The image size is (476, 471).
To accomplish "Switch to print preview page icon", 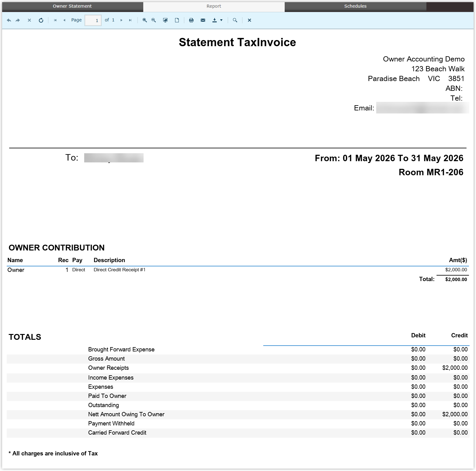I will click(177, 20).
